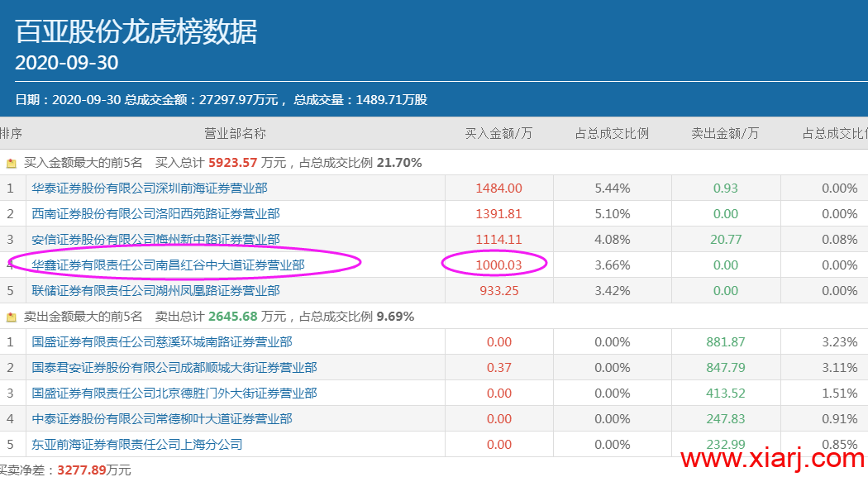Select ratio value 3.66%

click(613, 265)
